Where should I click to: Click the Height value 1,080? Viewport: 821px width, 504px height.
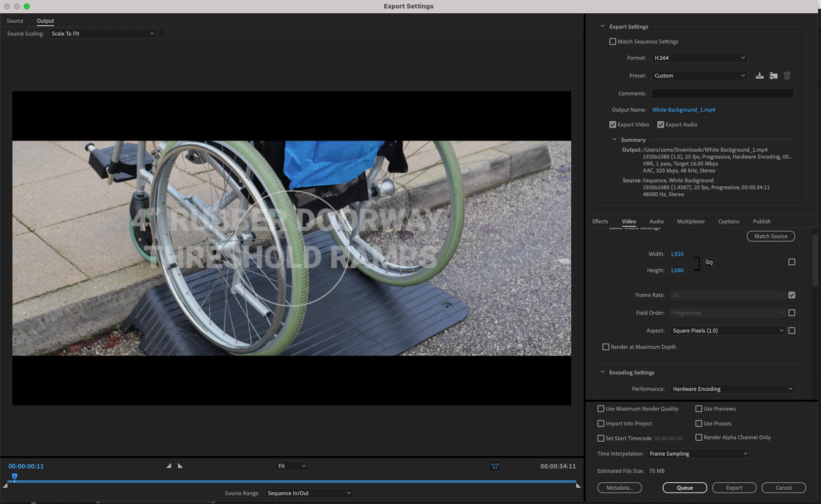677,270
